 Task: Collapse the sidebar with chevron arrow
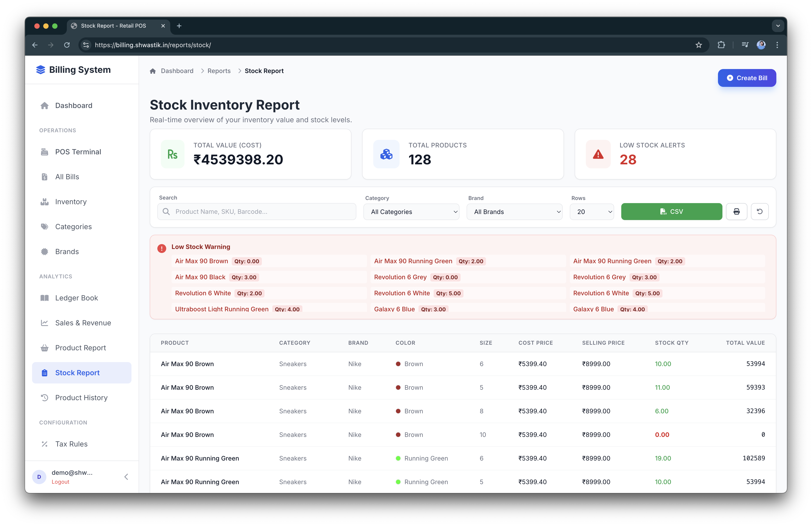tap(126, 477)
